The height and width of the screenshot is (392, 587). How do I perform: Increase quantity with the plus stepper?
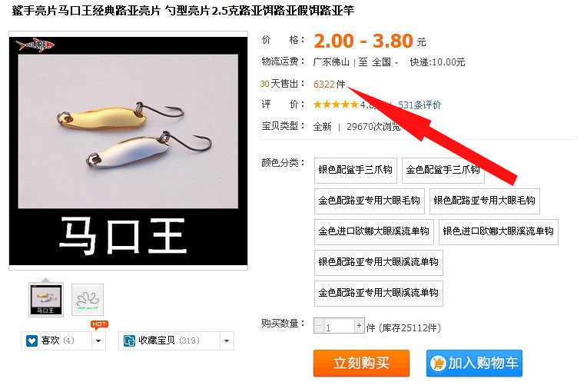point(359,326)
